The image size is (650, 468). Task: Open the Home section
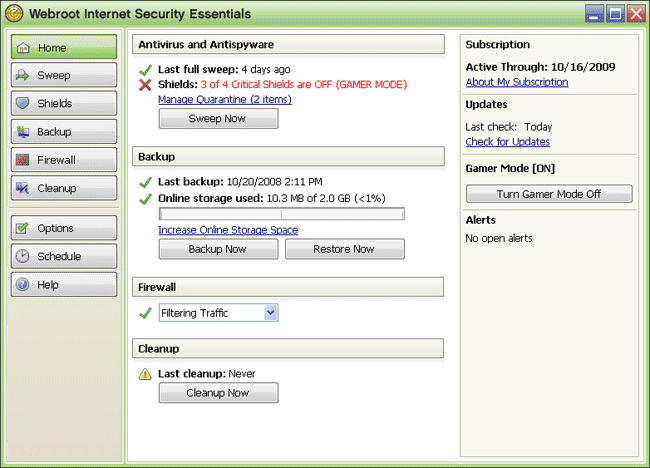coord(64,47)
